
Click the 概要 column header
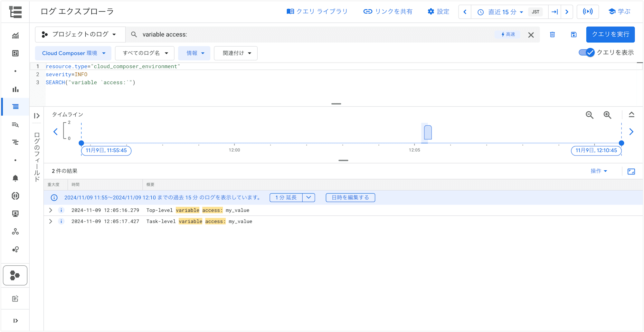(x=150, y=185)
